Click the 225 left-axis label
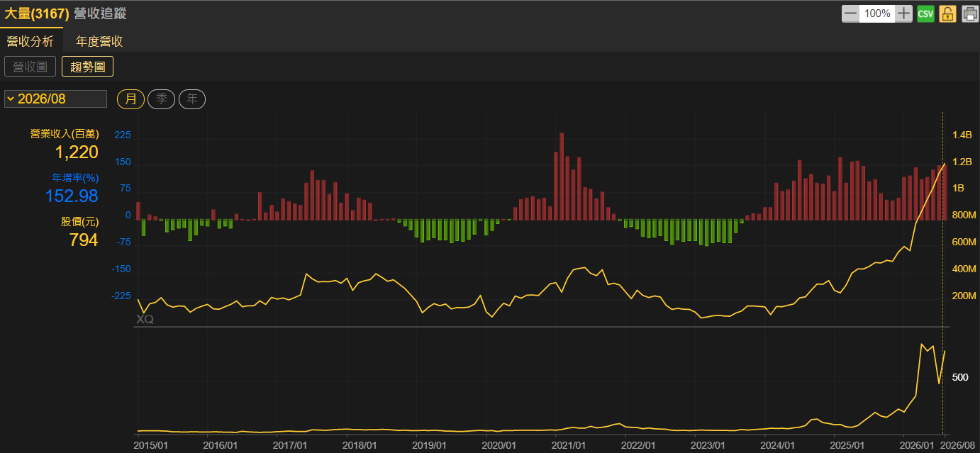This screenshot has height=453, width=980. pos(123,135)
